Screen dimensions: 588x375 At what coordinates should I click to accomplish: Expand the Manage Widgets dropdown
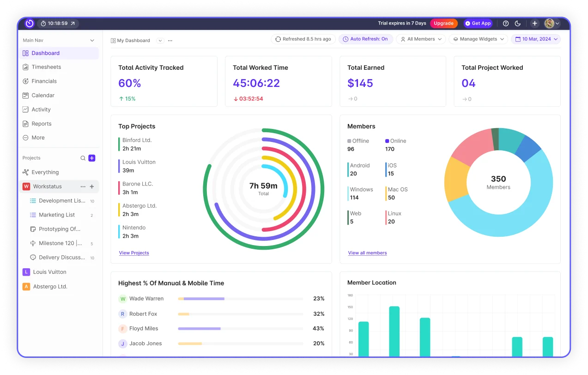click(478, 39)
